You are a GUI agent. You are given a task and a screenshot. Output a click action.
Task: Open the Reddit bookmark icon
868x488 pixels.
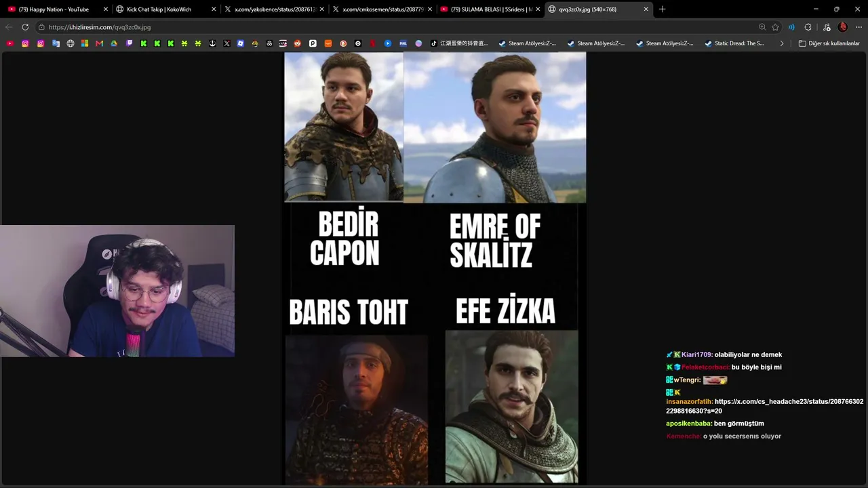click(x=298, y=43)
